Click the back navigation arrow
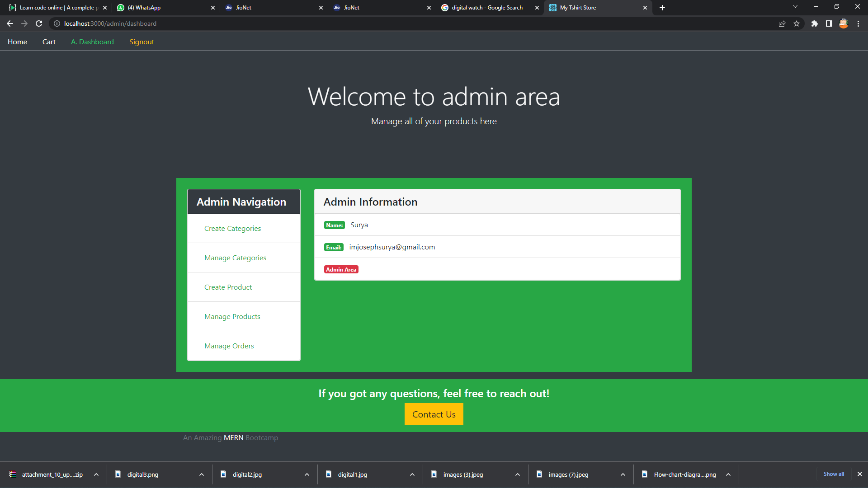This screenshot has height=488, width=868. 9,23
